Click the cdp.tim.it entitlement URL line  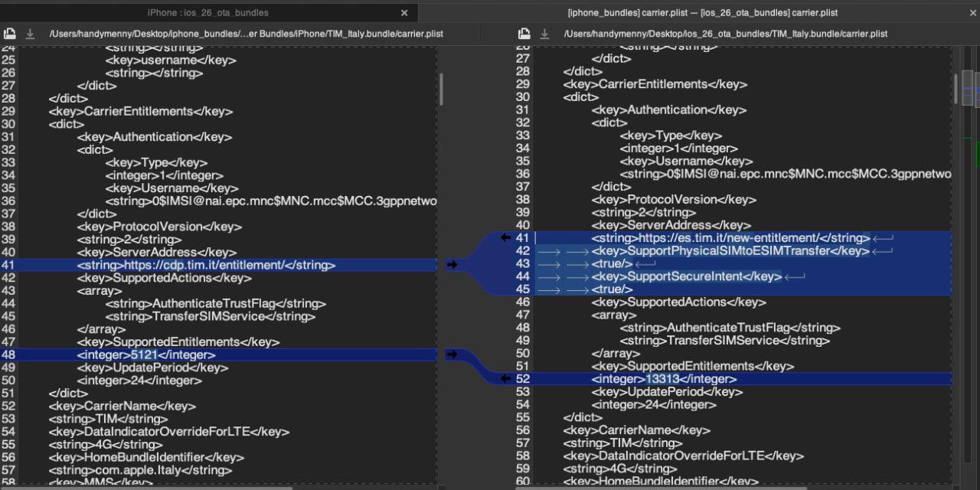pos(205,265)
